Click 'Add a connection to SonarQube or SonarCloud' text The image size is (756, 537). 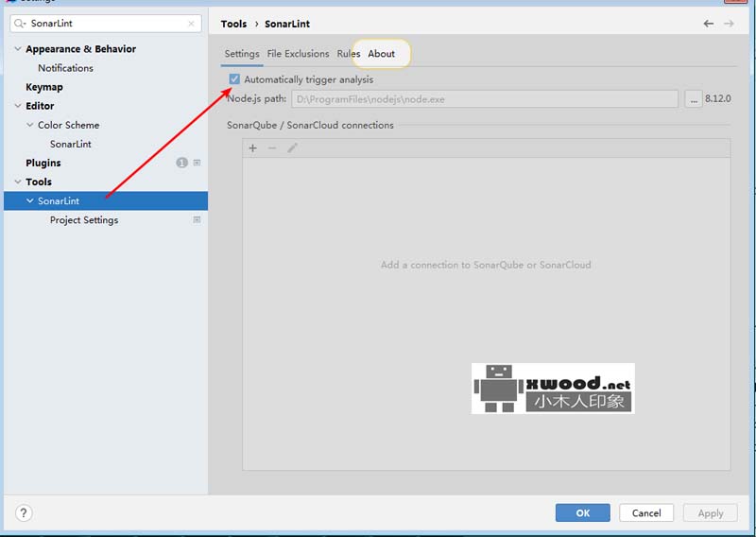tap(486, 265)
